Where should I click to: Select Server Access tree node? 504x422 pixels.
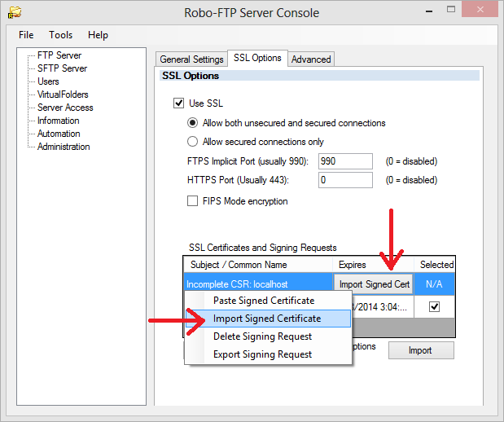pos(65,108)
